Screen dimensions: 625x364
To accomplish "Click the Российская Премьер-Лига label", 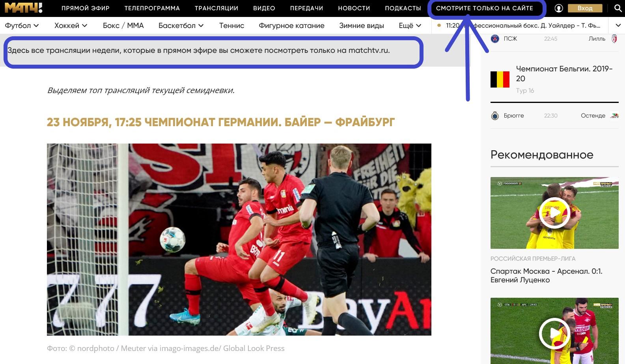I will (533, 259).
